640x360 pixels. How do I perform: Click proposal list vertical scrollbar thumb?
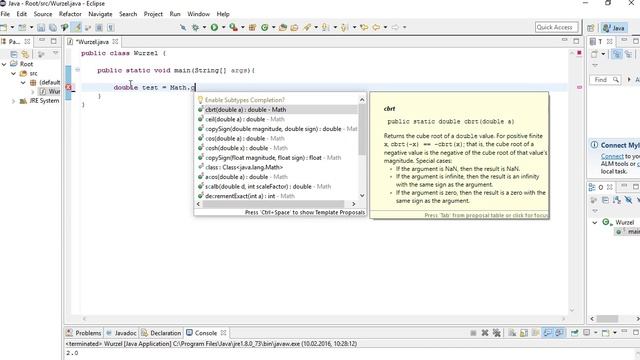coord(362,131)
